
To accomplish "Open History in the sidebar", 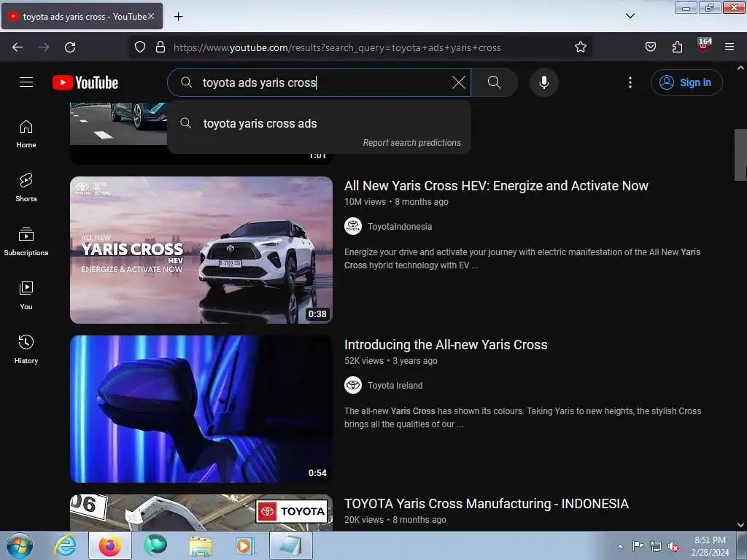I will [x=26, y=349].
